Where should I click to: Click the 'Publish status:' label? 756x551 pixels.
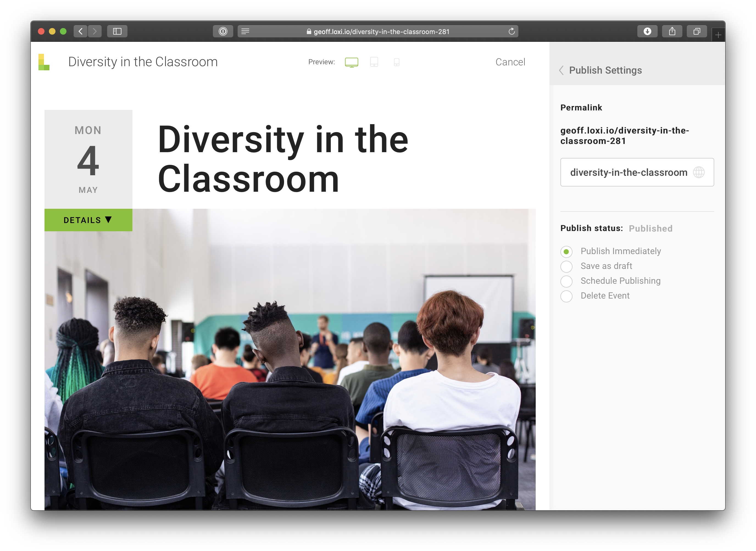click(591, 229)
